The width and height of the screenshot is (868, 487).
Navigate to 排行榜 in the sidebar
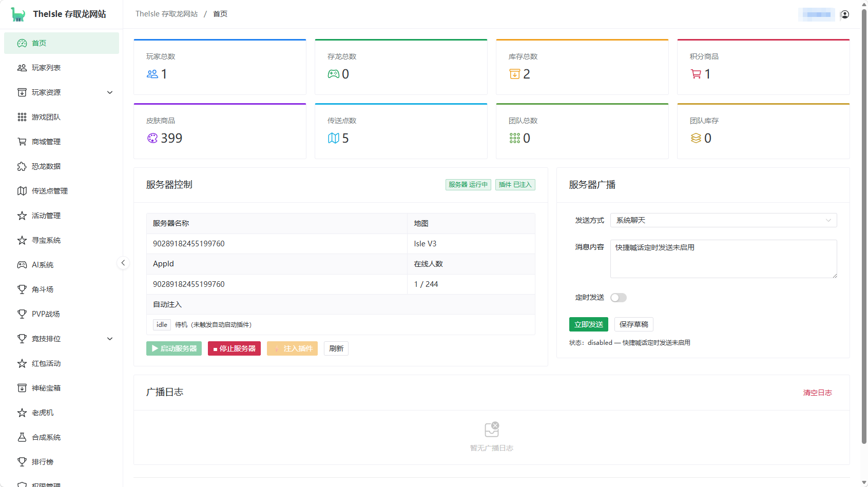pyautogui.click(x=62, y=462)
